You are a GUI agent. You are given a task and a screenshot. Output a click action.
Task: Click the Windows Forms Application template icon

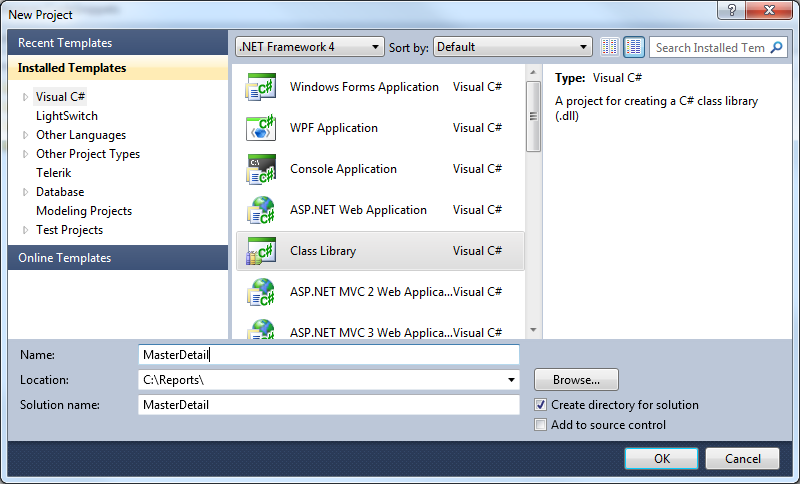pos(261,87)
